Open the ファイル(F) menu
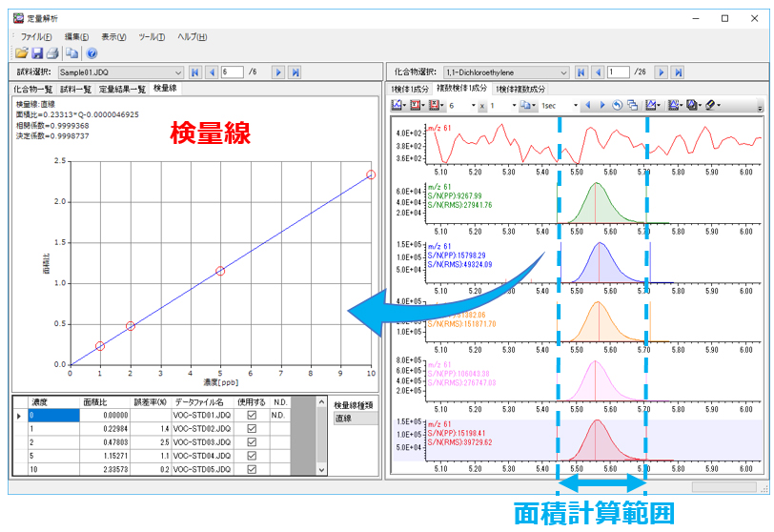774x532 pixels. click(x=36, y=36)
